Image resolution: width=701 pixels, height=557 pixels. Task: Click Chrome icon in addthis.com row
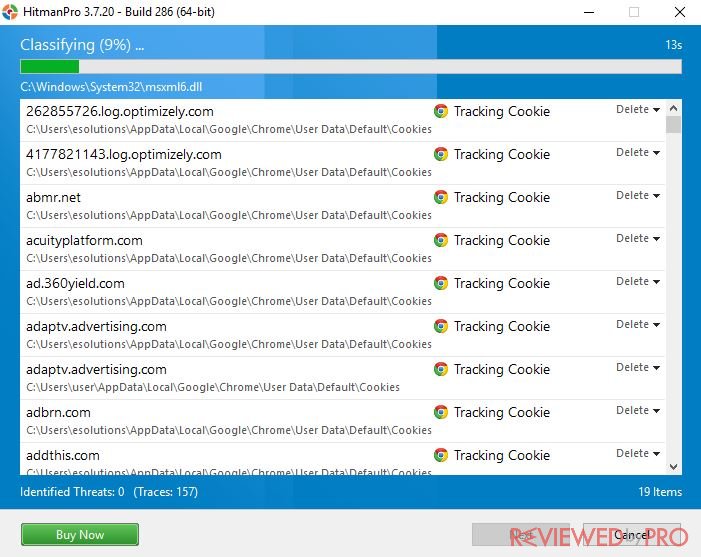pos(441,455)
